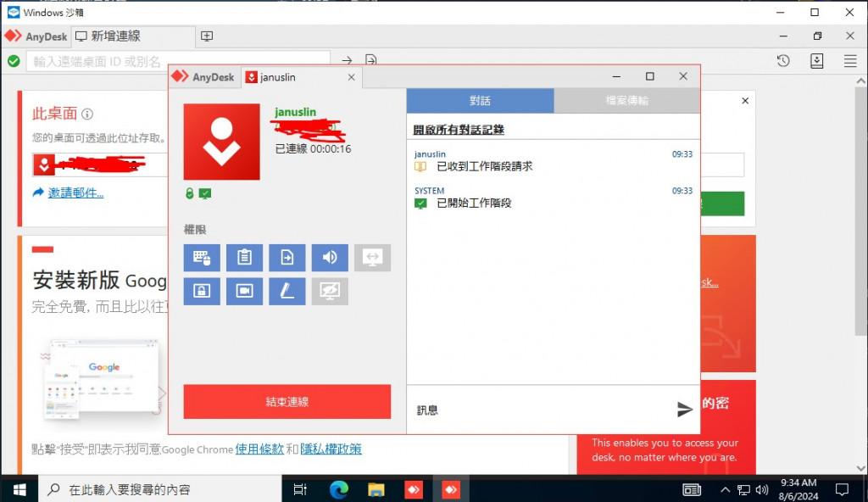Switch to first AnyDesk taskbar icon
The image size is (868, 502).
pos(414,489)
